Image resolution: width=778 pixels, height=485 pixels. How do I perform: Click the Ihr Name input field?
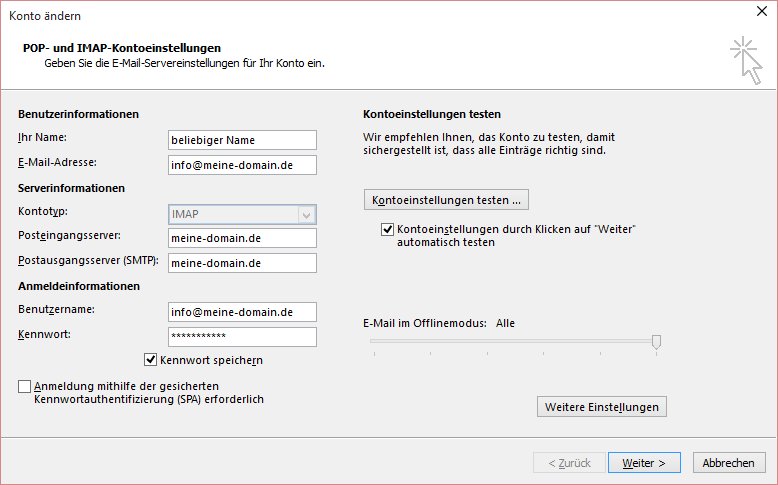click(242, 140)
